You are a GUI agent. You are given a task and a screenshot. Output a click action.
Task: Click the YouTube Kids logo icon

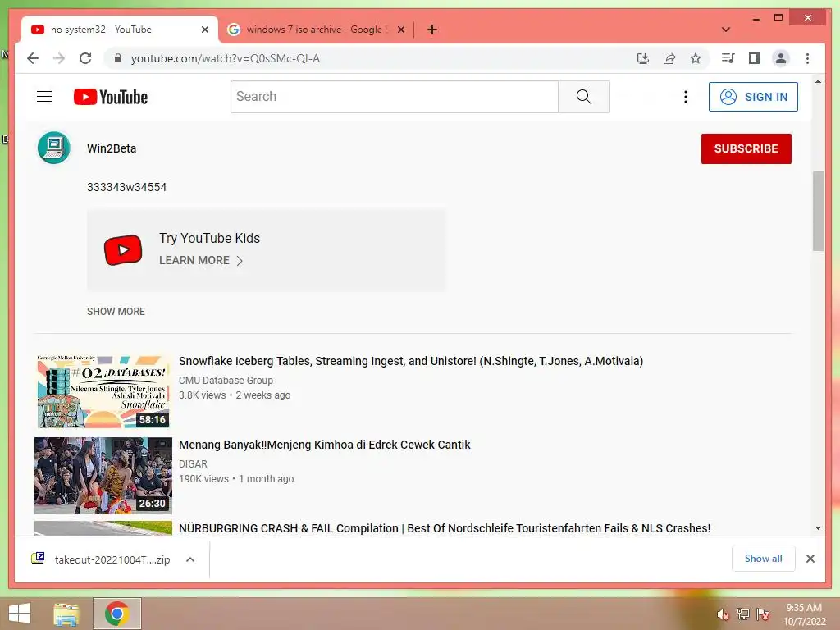[123, 249]
